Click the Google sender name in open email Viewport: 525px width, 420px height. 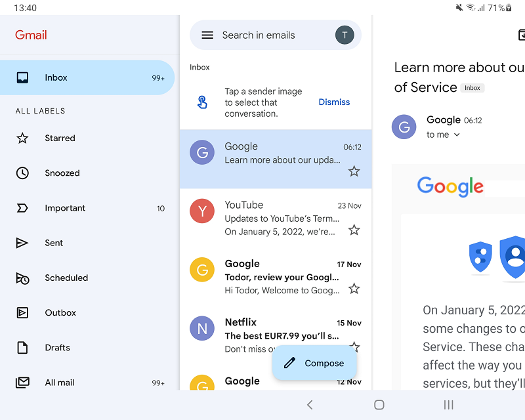point(444,119)
